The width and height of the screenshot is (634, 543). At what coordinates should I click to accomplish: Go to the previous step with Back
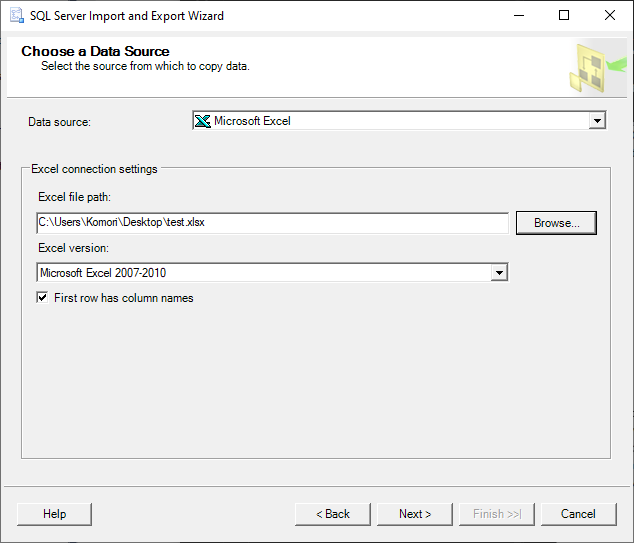(332, 514)
